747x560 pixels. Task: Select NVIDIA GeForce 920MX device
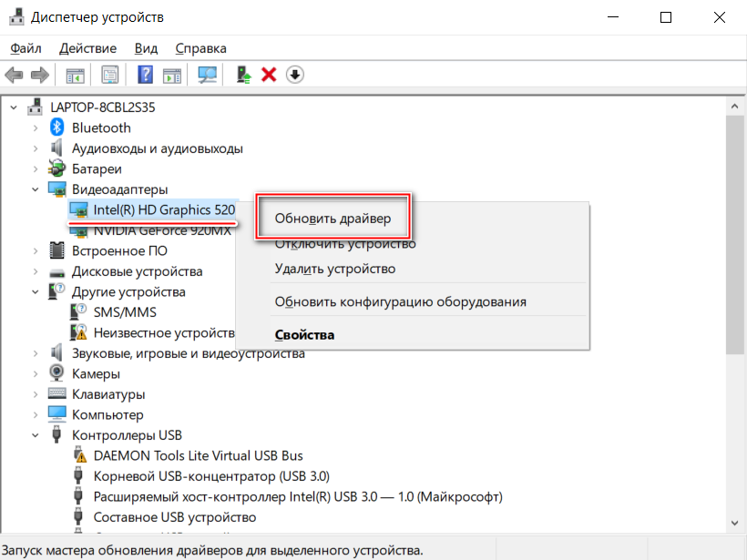click(162, 230)
